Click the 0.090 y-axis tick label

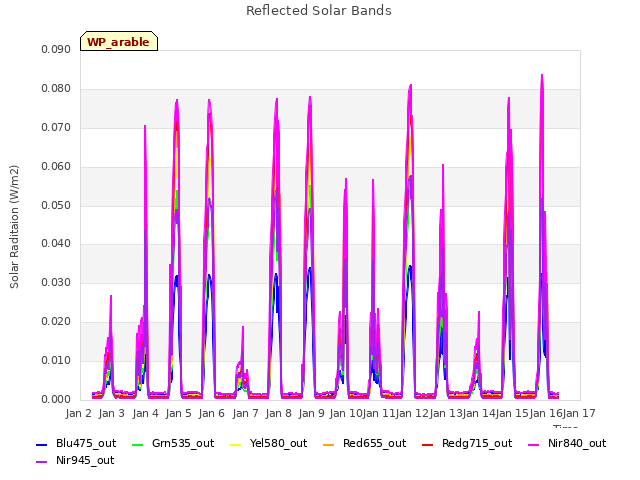coord(56,50)
